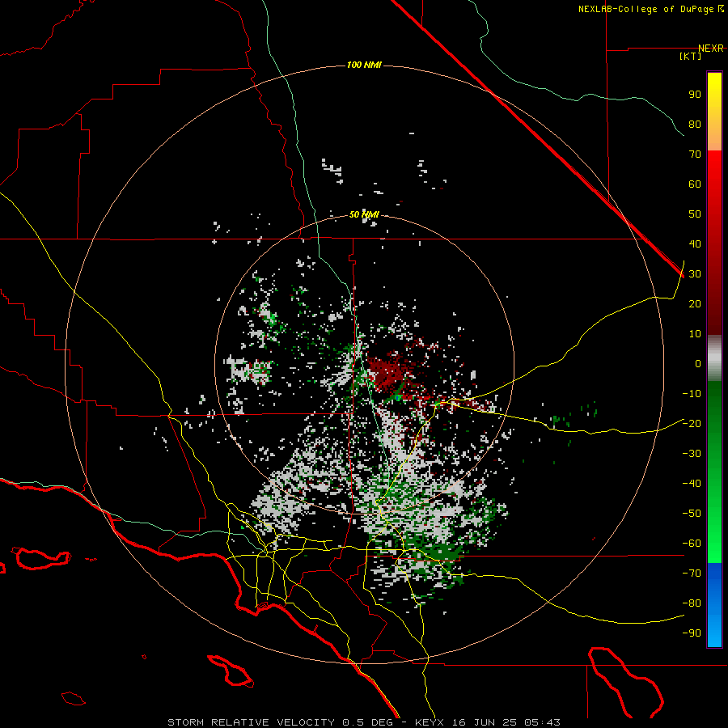Click the 60 value on velocity scale
The width and height of the screenshot is (728, 728).
[695, 184]
